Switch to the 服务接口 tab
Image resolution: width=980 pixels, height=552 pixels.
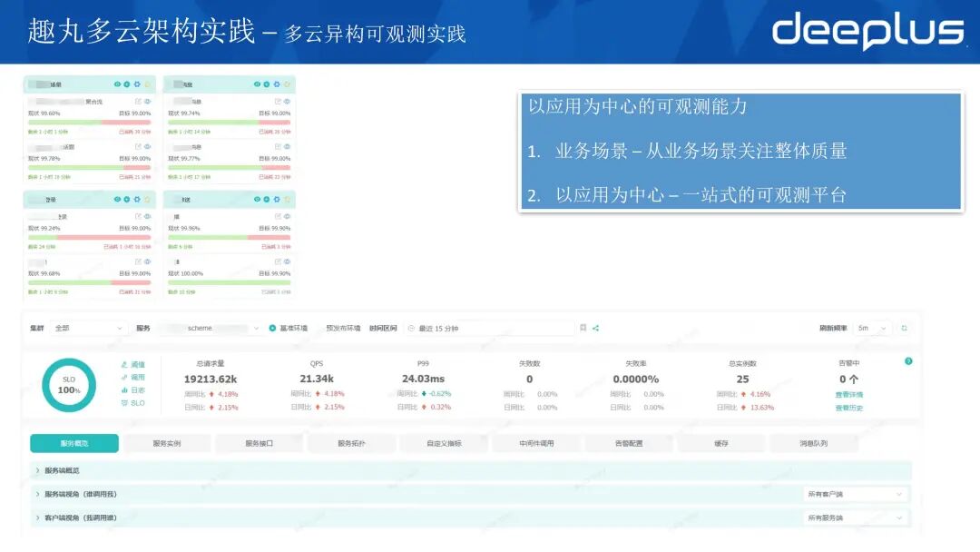(260, 443)
